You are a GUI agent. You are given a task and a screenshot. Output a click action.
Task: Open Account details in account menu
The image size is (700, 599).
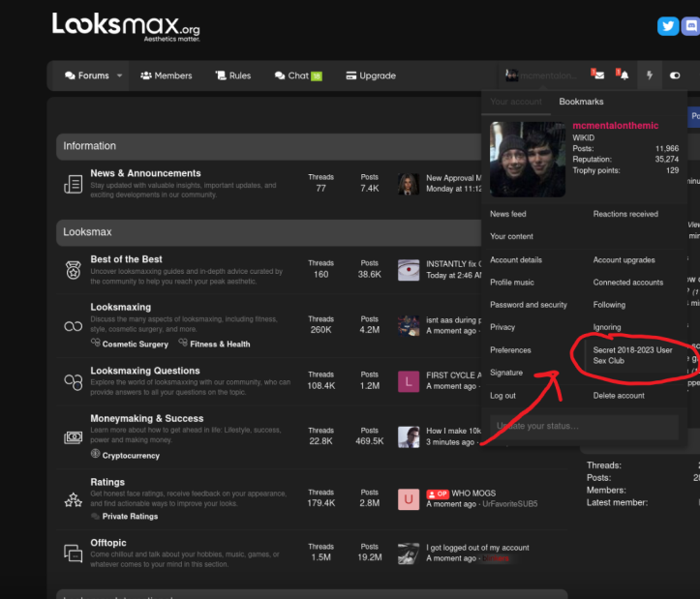[516, 259]
